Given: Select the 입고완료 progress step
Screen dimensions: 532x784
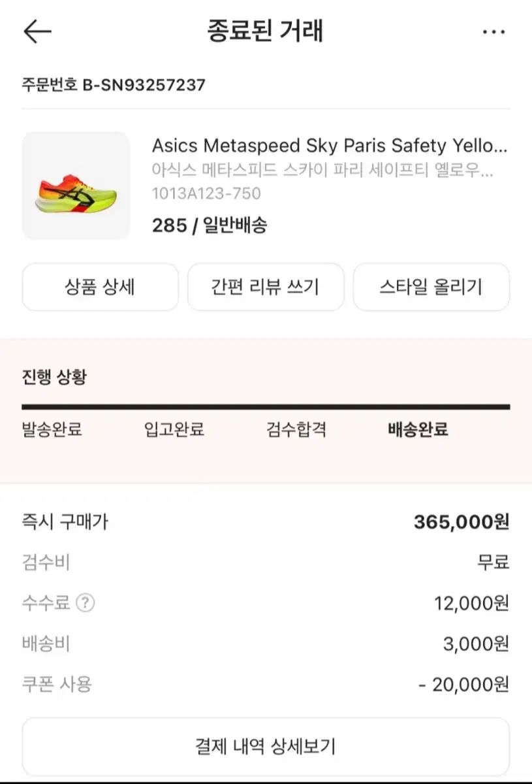Looking at the screenshot, I should coord(174,430).
